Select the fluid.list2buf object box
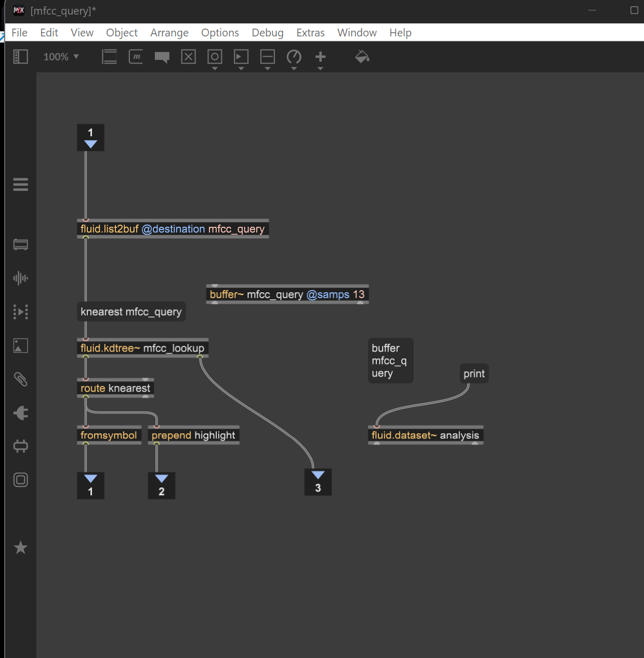Viewport: 644px width, 658px height. point(173,229)
